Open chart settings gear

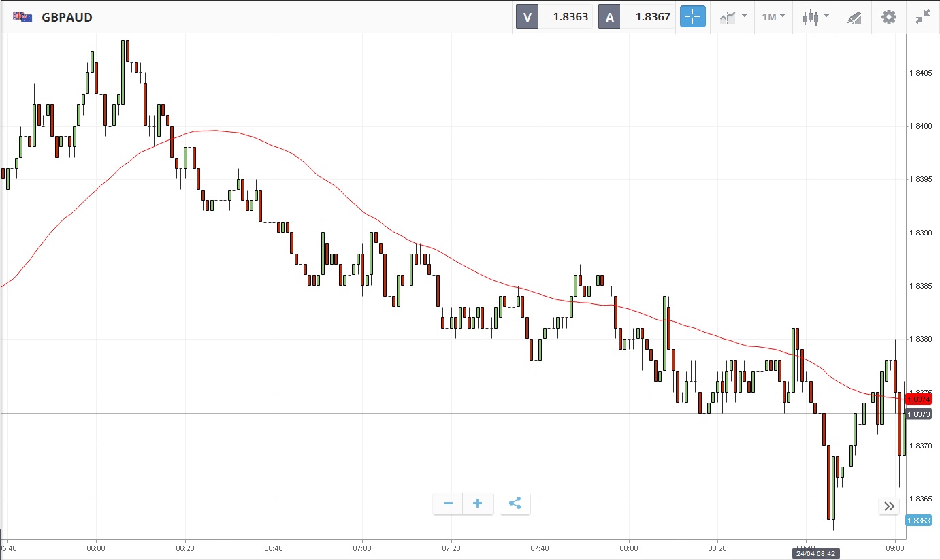(889, 17)
